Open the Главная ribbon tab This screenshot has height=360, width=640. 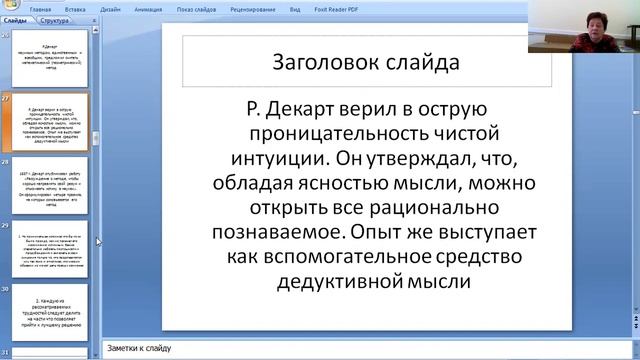click(40, 9)
